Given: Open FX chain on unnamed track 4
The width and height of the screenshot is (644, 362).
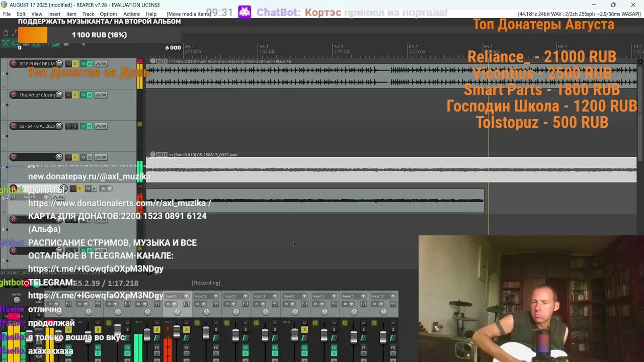Looking at the screenshot, I should 84,157.
